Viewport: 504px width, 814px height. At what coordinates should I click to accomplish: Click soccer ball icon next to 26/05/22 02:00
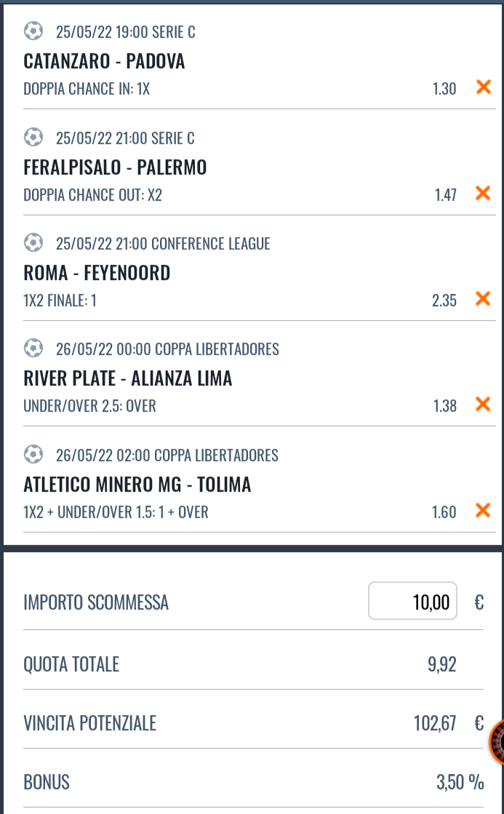click(x=33, y=455)
